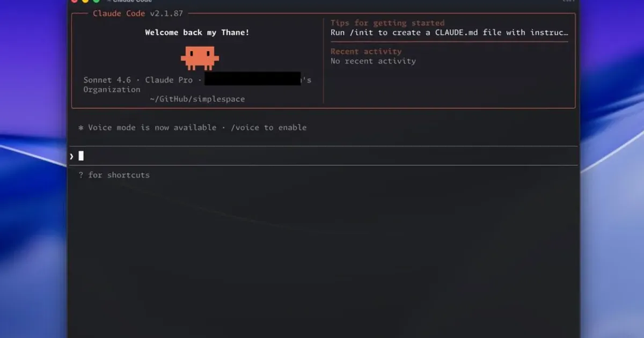Click the ~/GitHub/simplespace directory path
The image size is (644, 338).
(x=197, y=99)
